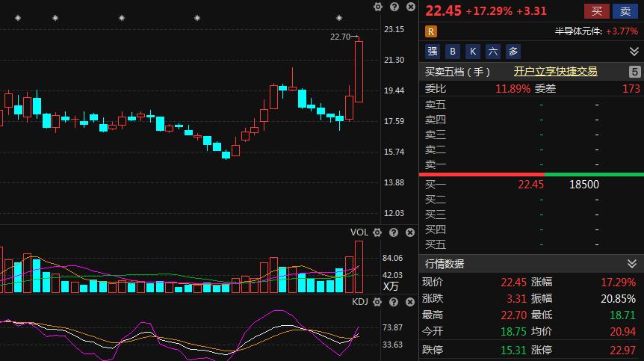Click the 涨停 value 22.97
Screen dimensions: 644x361
(622, 350)
